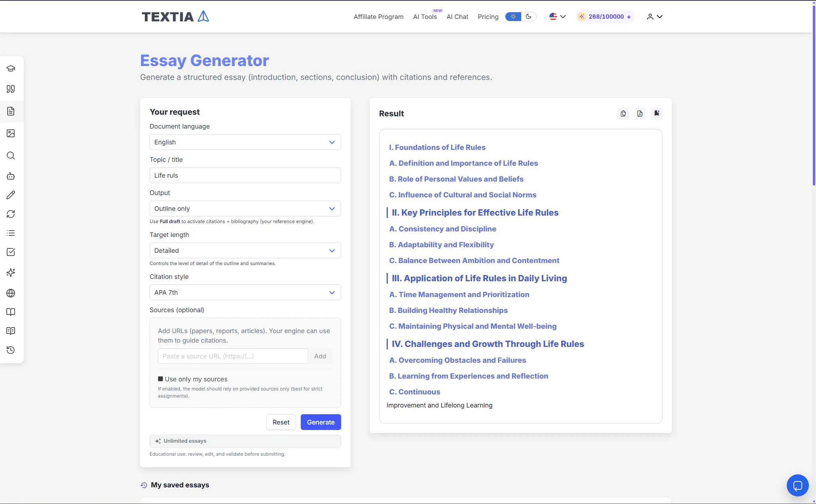
Task: Click 'A. Time Management and Prioritization'
Action: [x=459, y=294]
